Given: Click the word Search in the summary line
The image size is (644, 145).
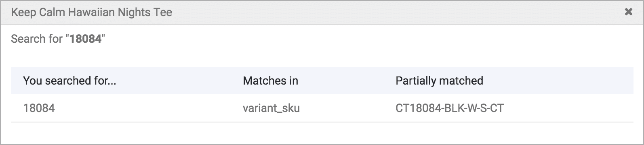Looking at the screenshot, I should click(28, 39).
